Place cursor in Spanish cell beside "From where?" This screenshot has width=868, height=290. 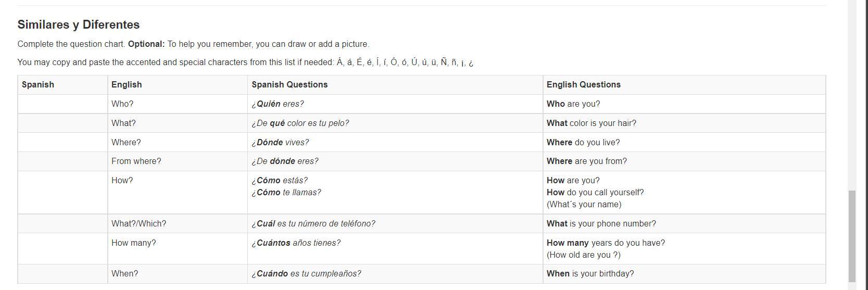click(x=62, y=161)
